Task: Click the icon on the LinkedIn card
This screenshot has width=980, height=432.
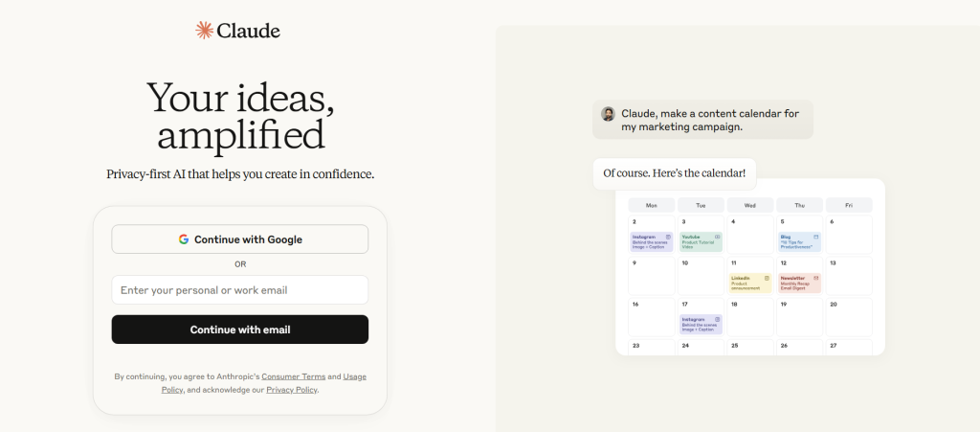Action: coord(767,278)
